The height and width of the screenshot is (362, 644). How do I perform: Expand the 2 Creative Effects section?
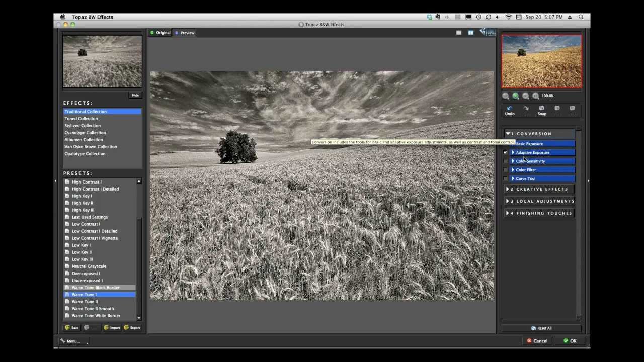click(508, 189)
